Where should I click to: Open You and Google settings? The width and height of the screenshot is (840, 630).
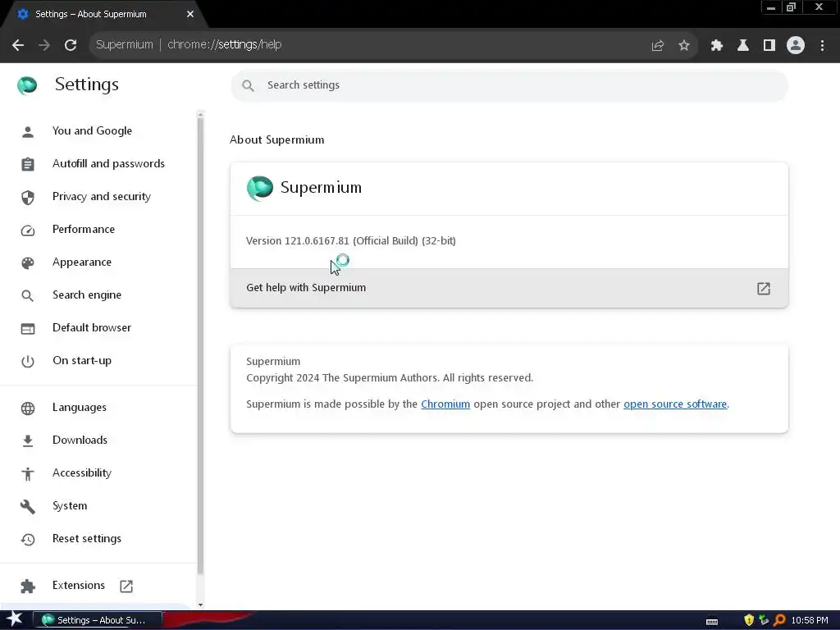pos(92,130)
